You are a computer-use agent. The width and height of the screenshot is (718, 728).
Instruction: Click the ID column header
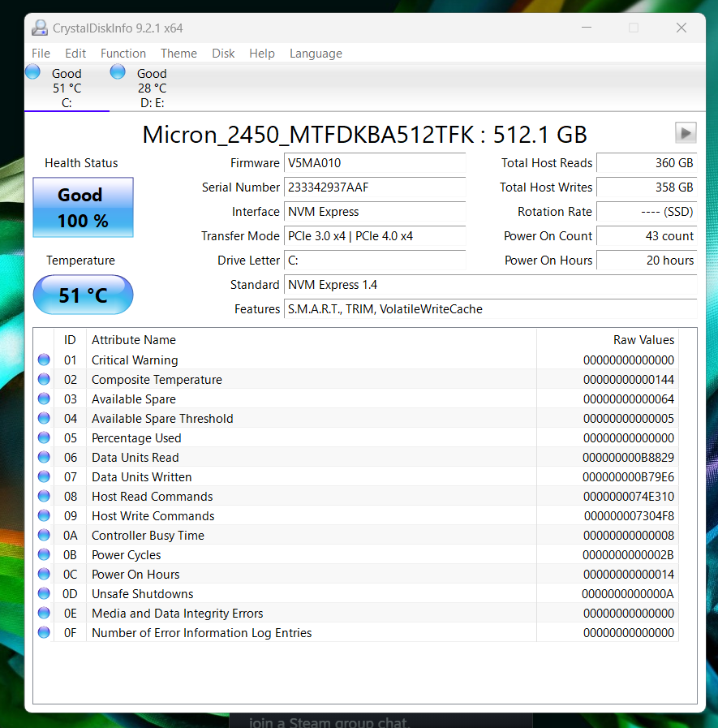(70, 340)
